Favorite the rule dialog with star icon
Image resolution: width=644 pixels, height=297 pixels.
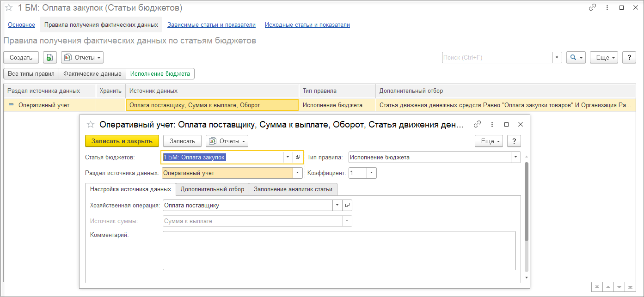(x=91, y=124)
